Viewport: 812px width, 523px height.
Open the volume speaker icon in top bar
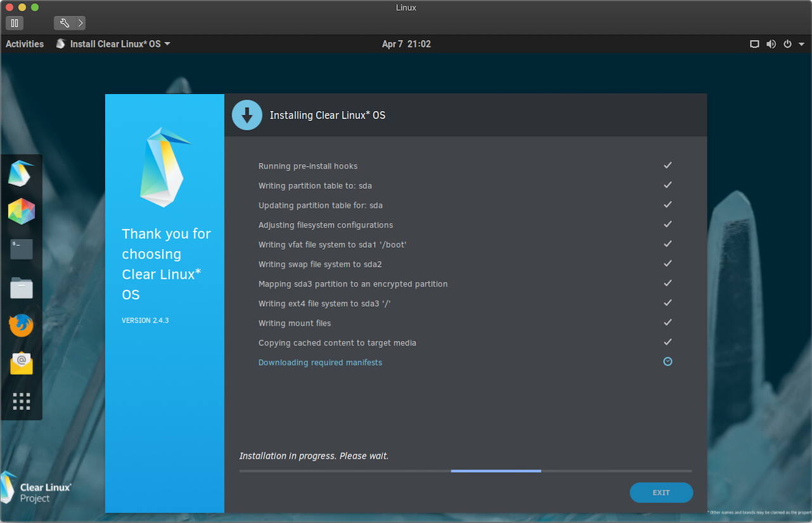pyautogui.click(x=771, y=44)
